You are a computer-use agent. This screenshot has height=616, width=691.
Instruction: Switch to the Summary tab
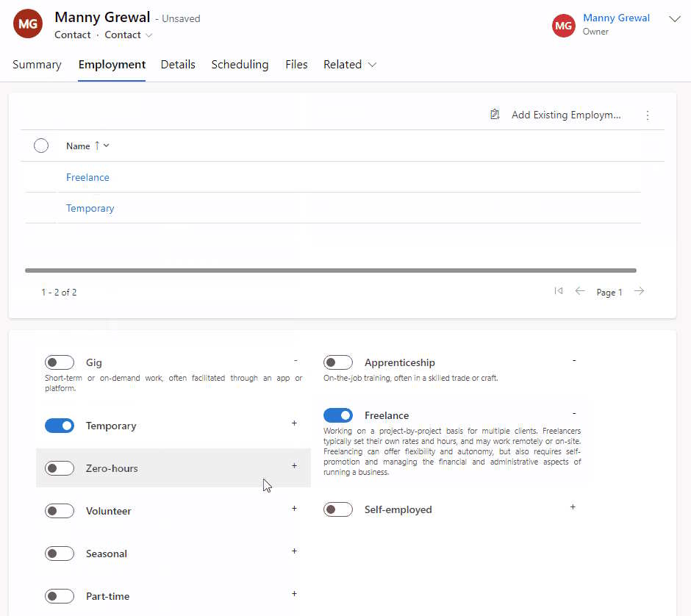37,65
